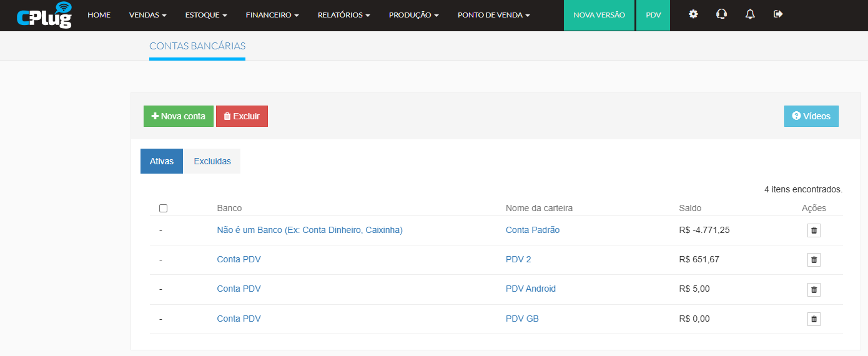Click the logout icon

[778, 14]
